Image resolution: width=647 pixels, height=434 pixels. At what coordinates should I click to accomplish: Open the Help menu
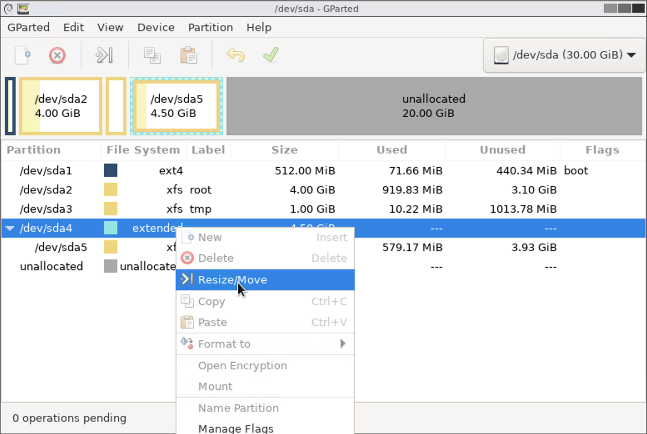pyautogui.click(x=259, y=27)
